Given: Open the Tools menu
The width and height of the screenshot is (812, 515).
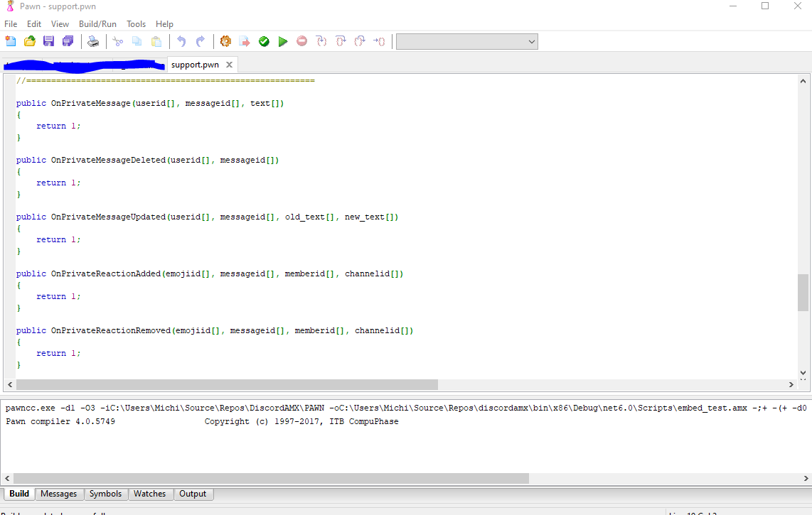Looking at the screenshot, I should click(136, 23).
